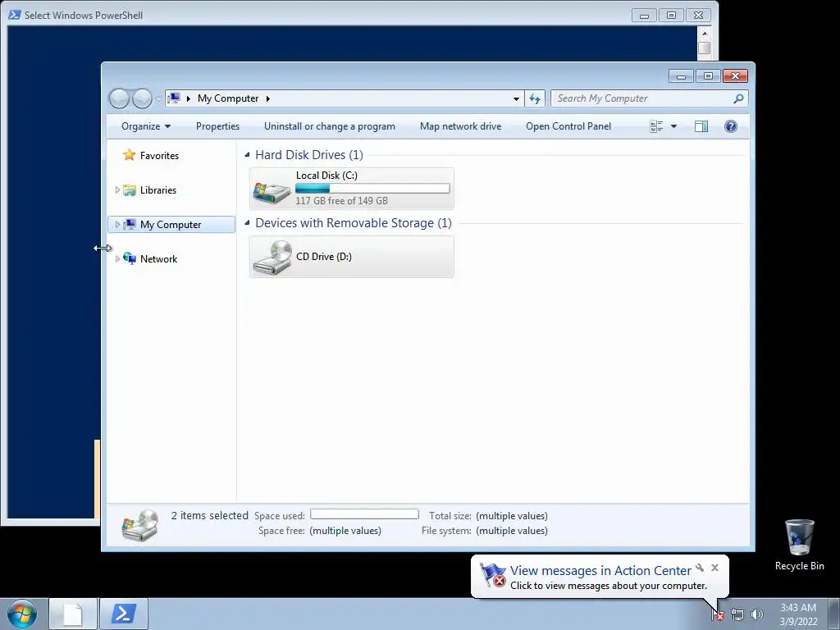The height and width of the screenshot is (630, 840).
Task: Click the network tray icon
Action: point(737,614)
